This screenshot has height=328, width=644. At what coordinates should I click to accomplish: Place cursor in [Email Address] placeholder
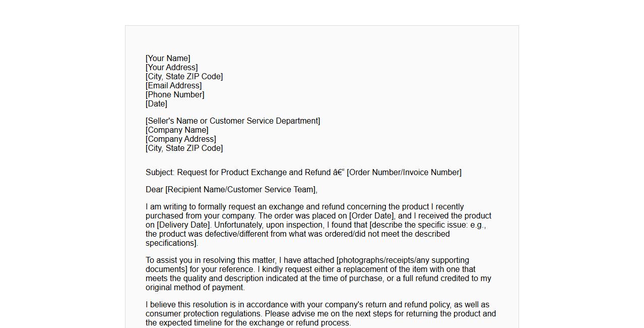[x=173, y=86]
